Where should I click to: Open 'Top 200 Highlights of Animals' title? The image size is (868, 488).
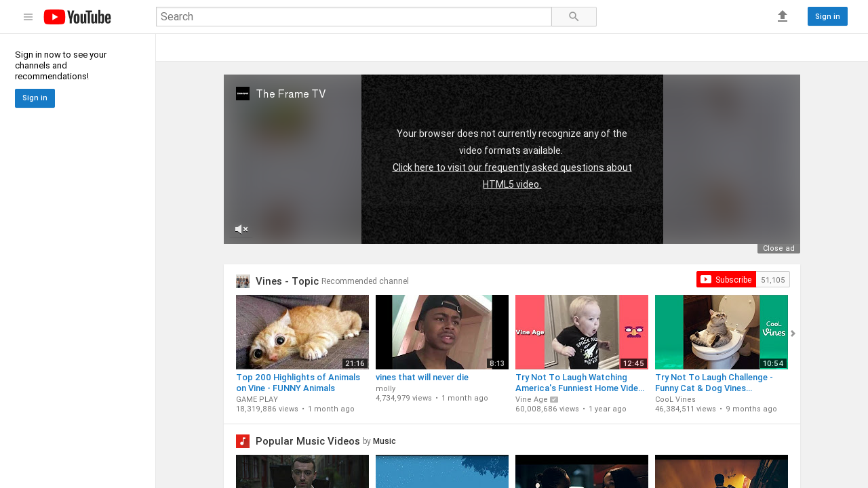(298, 383)
